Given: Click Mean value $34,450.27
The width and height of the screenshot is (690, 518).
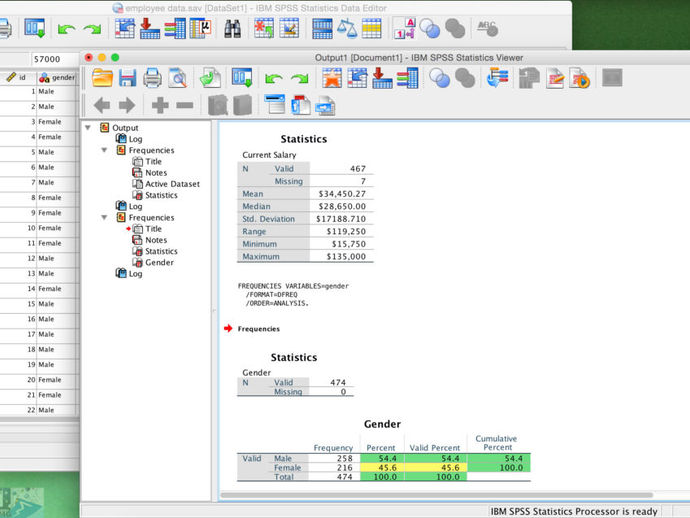Looking at the screenshot, I should tap(342, 194).
